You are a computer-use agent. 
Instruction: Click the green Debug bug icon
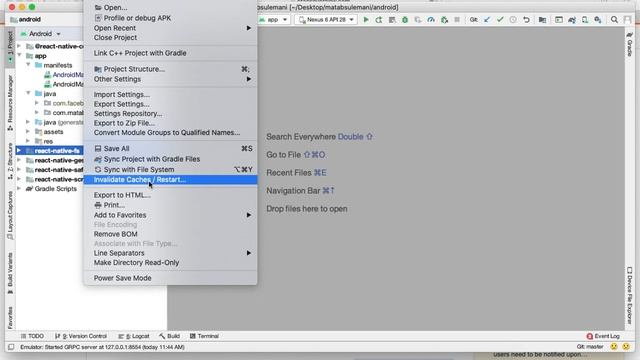pyautogui.click(x=405, y=20)
